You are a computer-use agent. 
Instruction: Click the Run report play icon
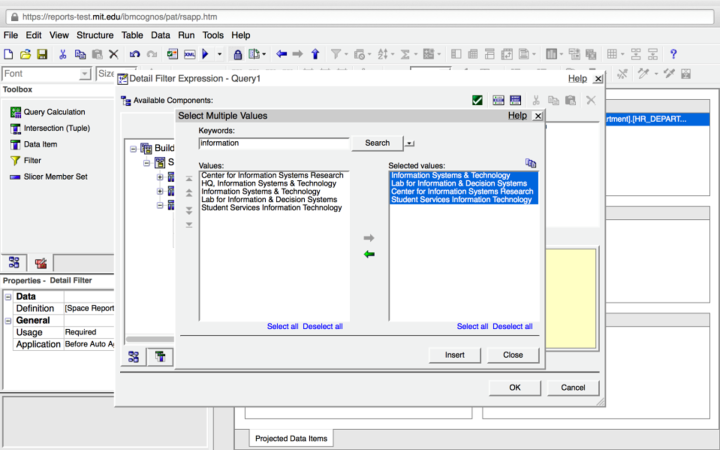coord(205,54)
